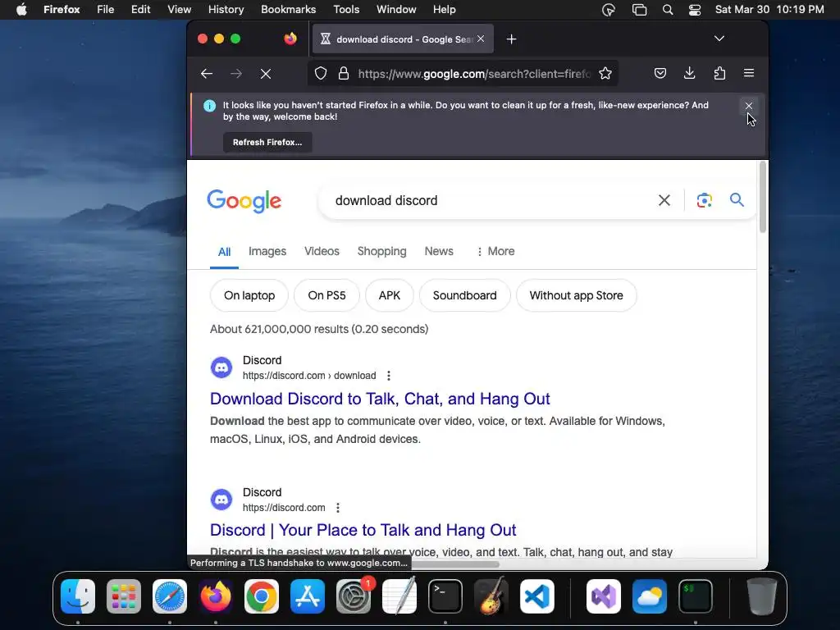Click the site security padlock icon
The image size is (840, 630).
[x=344, y=73]
